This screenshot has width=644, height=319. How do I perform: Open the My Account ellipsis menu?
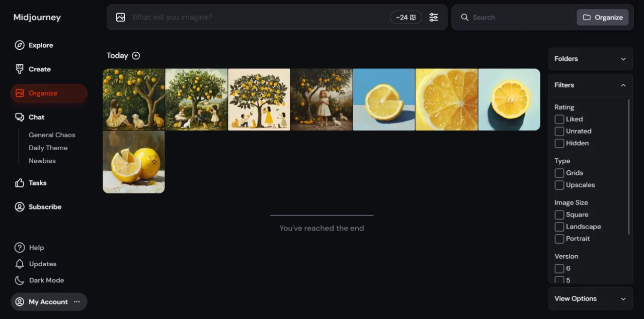pyautogui.click(x=77, y=302)
